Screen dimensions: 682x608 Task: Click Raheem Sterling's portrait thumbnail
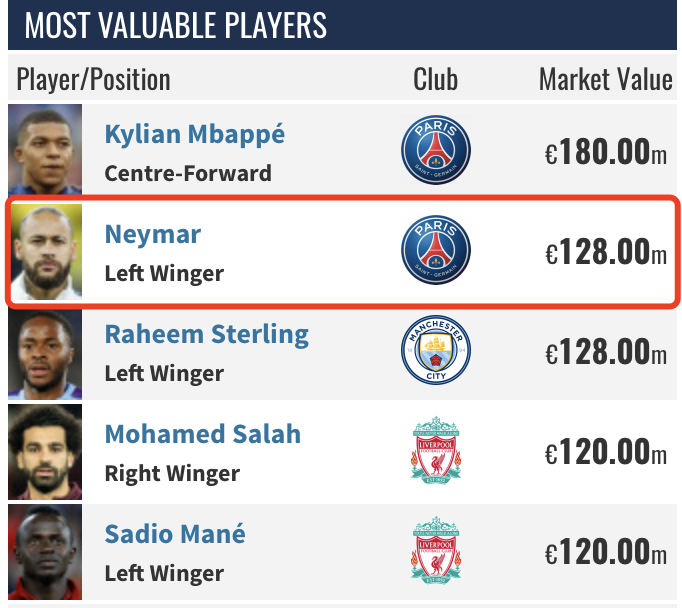pos(46,351)
